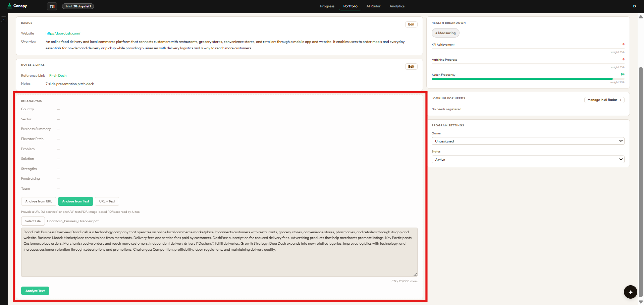The width and height of the screenshot is (644, 305).
Task: Click the TSI workspace badge
Action: click(x=52, y=6)
